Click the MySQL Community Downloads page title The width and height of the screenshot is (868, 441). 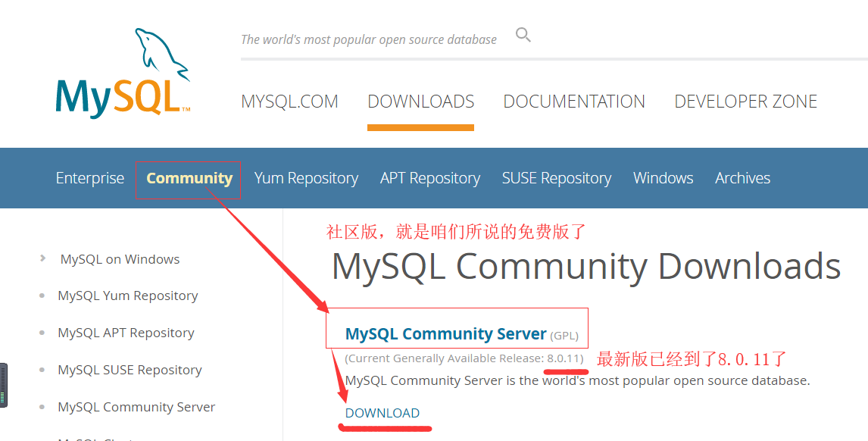tap(586, 267)
